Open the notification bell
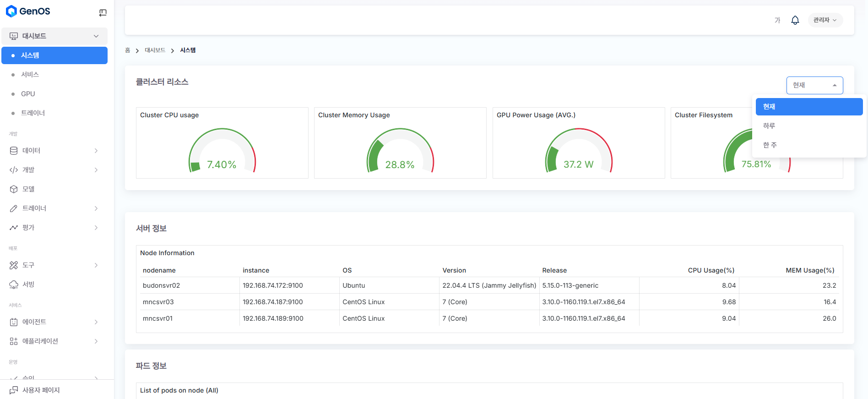 pyautogui.click(x=795, y=20)
